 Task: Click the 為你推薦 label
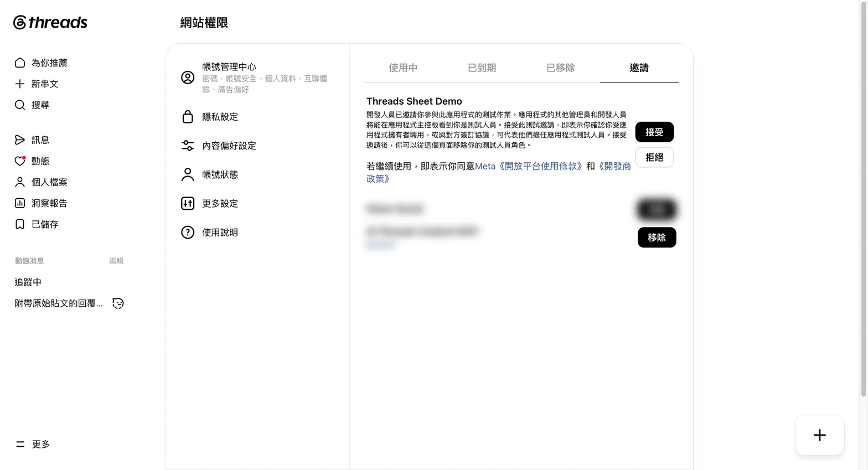[x=49, y=63]
